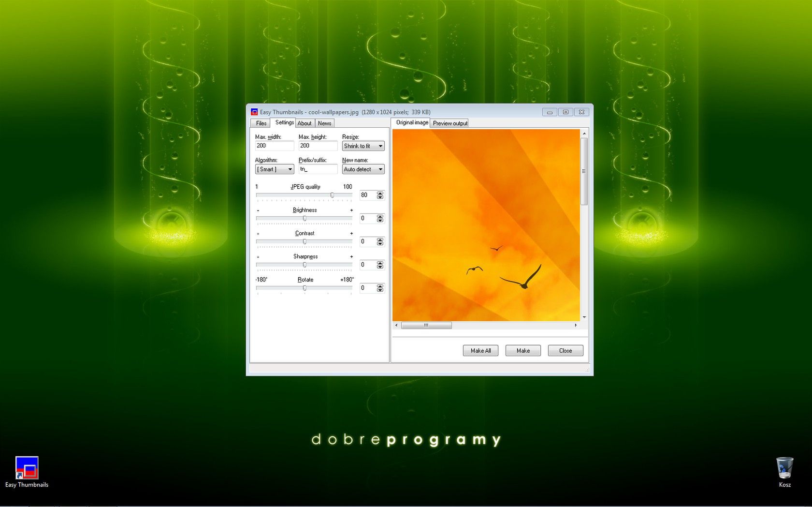Viewport: 812px width, 507px height.
Task: Click the Max. height input field
Action: pyautogui.click(x=318, y=146)
